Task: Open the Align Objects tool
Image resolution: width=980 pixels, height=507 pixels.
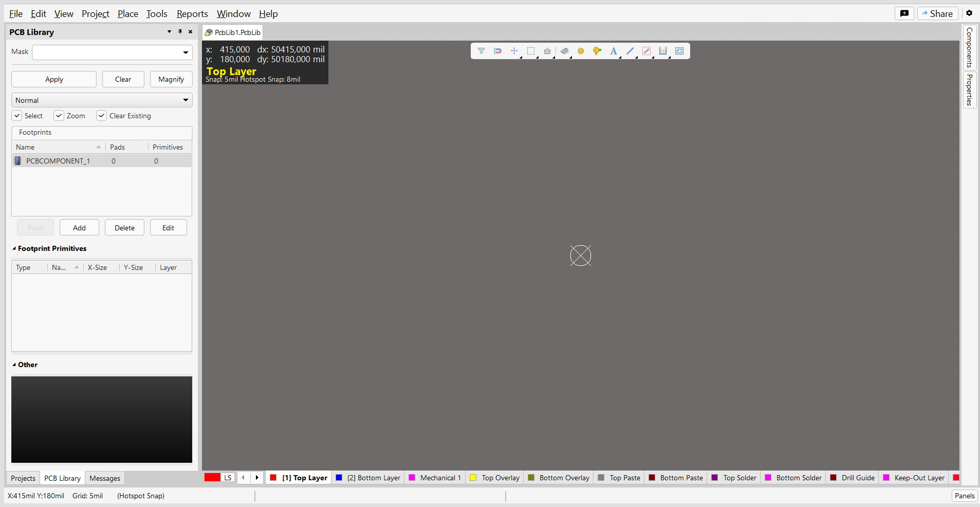Action: click(x=547, y=51)
